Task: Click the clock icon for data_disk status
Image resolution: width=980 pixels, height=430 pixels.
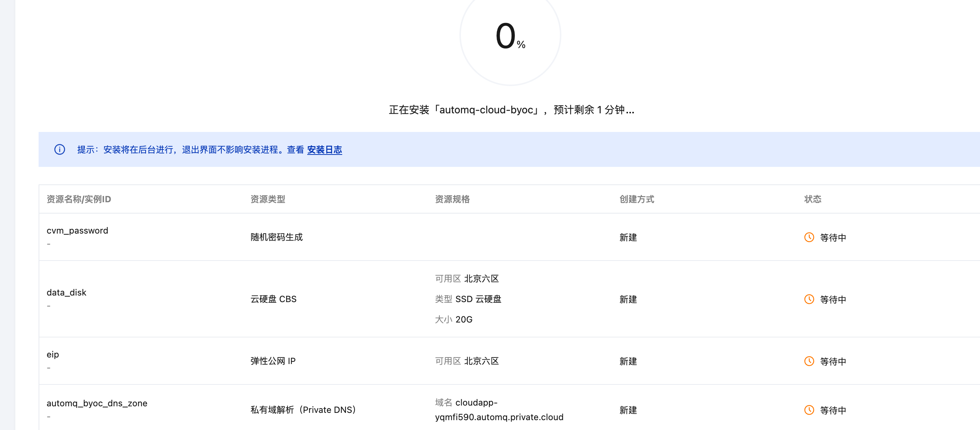Action: pyautogui.click(x=809, y=300)
